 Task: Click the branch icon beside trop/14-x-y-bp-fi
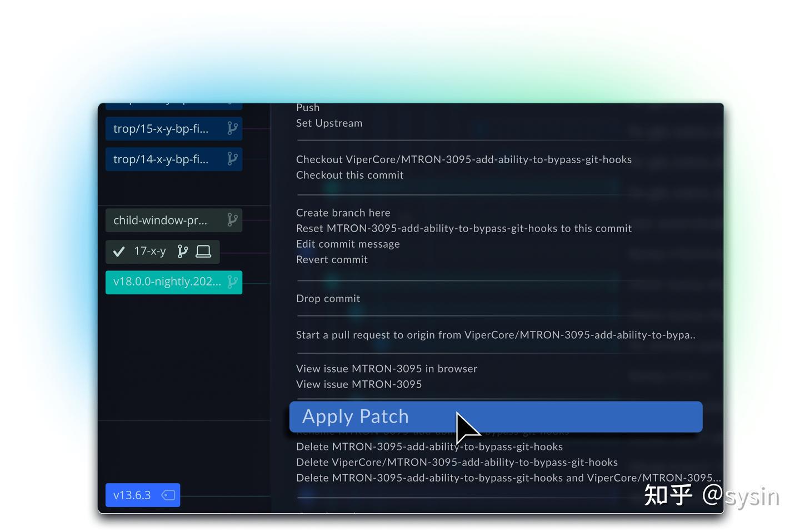(x=232, y=159)
